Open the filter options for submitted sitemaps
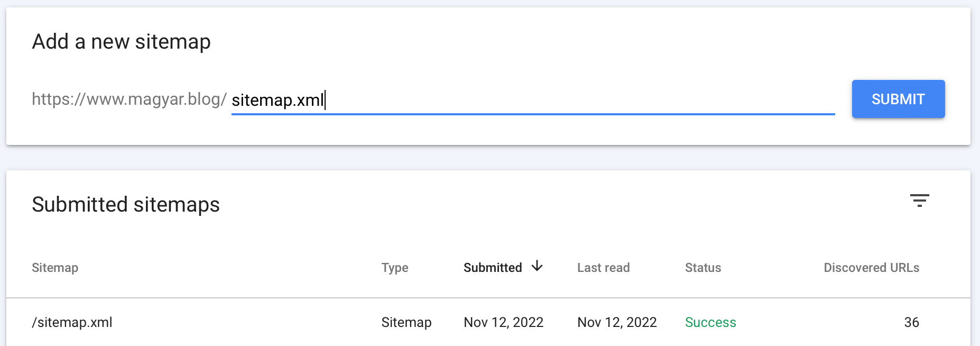 (920, 200)
